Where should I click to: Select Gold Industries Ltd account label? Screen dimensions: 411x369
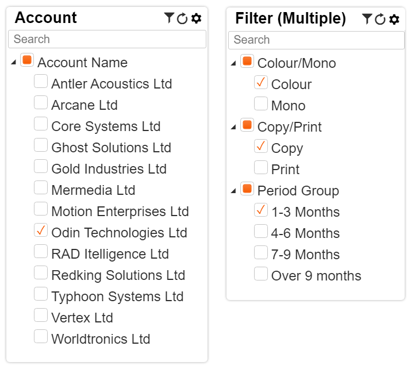pos(109,169)
